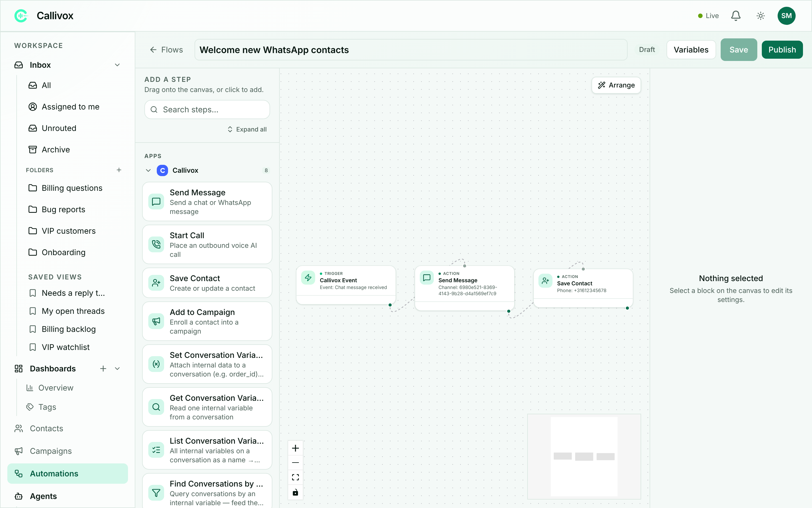Open the Onboarding folder

click(x=57, y=253)
